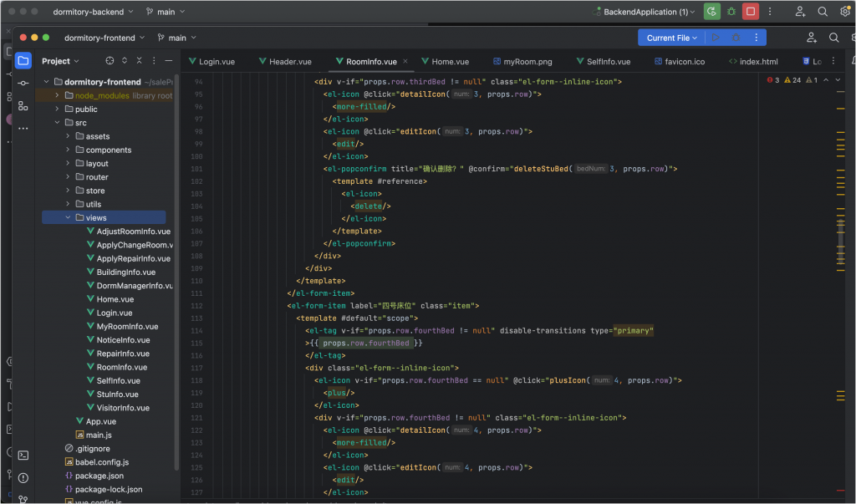
Task: Open the main branch dropdown in frontend window
Action: pyautogui.click(x=177, y=38)
